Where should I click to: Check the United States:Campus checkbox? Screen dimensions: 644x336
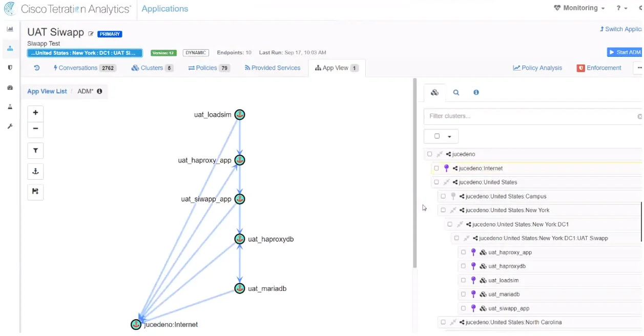(x=443, y=196)
